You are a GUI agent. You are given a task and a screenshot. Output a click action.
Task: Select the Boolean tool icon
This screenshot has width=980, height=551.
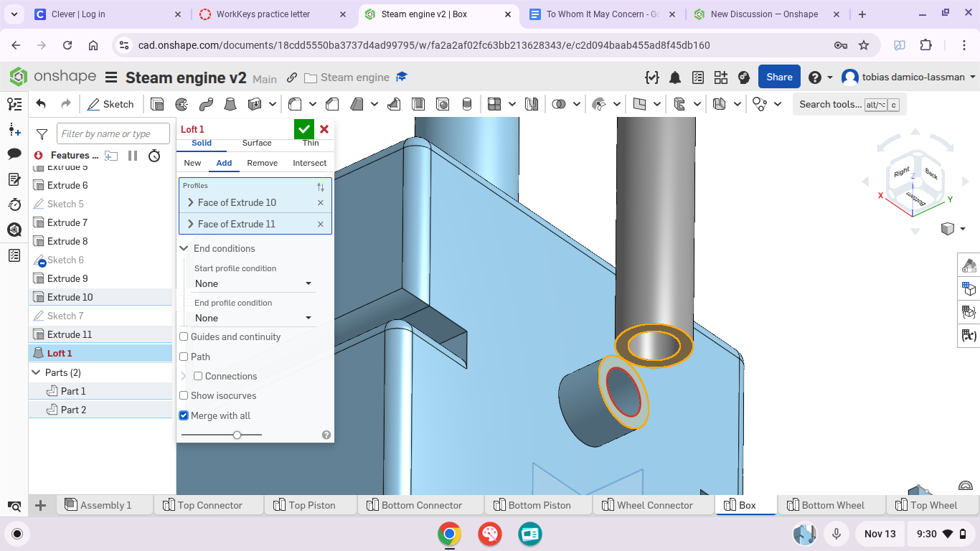pos(558,104)
